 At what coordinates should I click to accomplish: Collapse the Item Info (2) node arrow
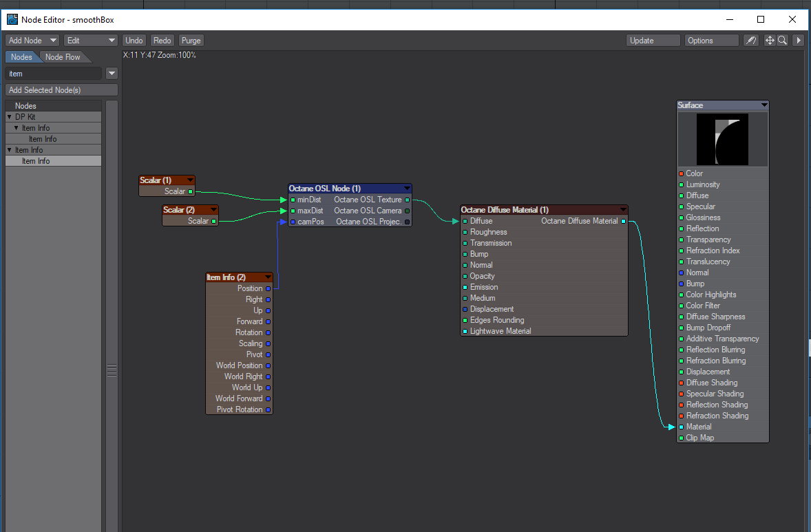[267, 277]
